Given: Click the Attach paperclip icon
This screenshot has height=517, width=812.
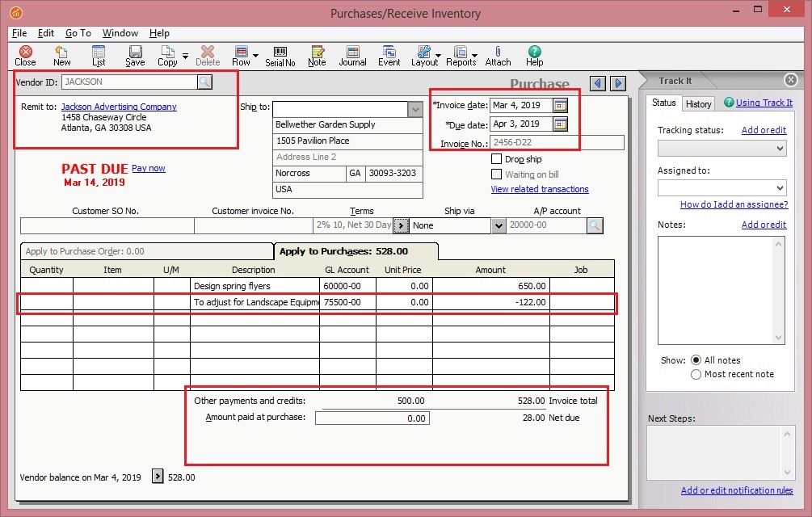Looking at the screenshot, I should [x=498, y=56].
